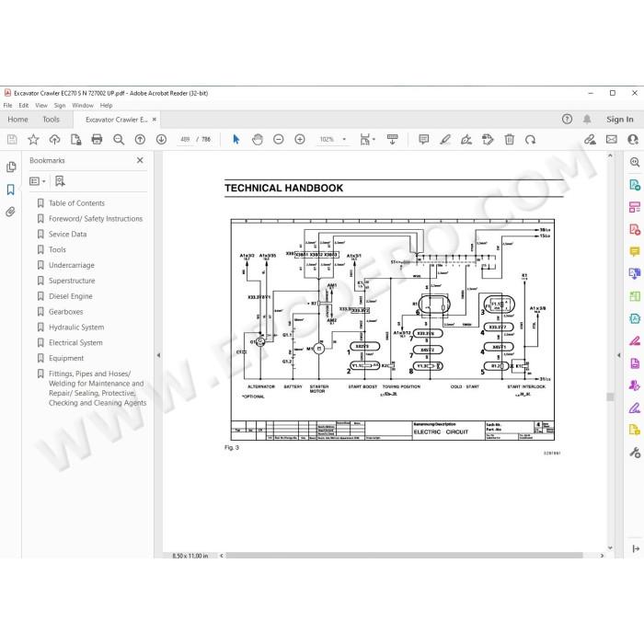Go to the Equipment bookmark
This screenshot has width=644, height=644.
tap(66, 359)
